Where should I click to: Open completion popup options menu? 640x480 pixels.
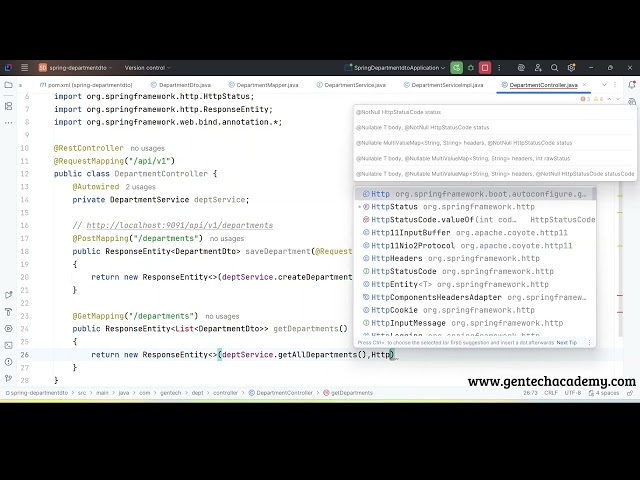[x=589, y=342]
